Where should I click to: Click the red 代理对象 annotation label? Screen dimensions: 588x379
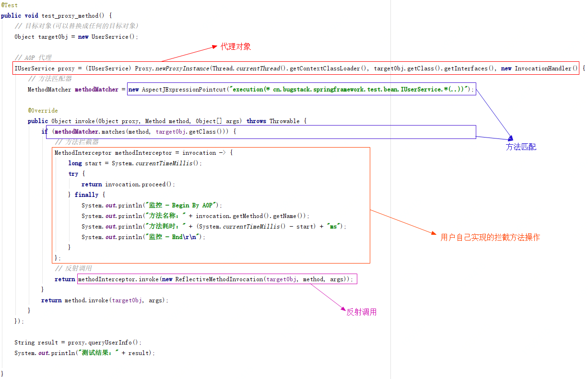[x=235, y=47]
